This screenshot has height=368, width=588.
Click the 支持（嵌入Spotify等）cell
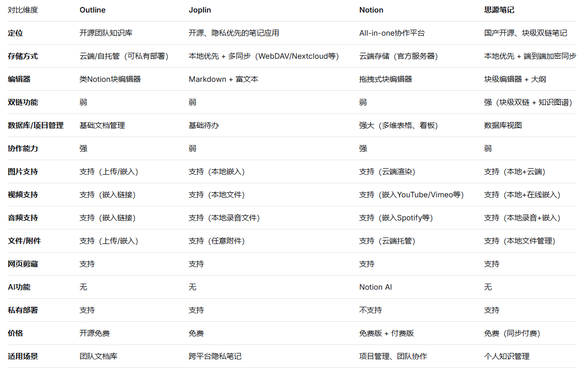(396, 218)
